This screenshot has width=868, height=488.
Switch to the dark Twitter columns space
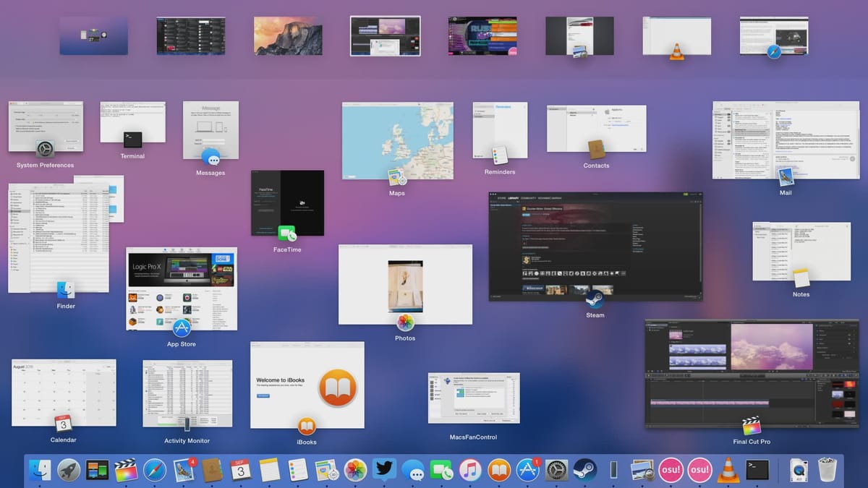pyautogui.click(x=190, y=36)
